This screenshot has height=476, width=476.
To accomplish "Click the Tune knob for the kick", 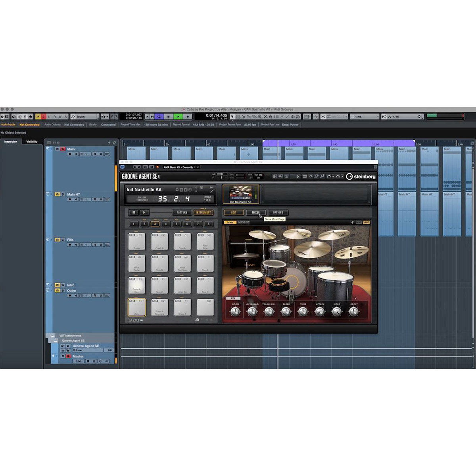I will pos(303,312).
